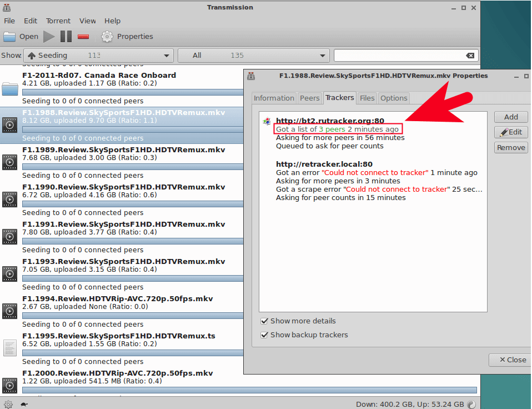Image resolution: width=532 pixels, height=409 pixels.
Task: Click video icon of F1.1988 Review torrent
Action: (10, 125)
